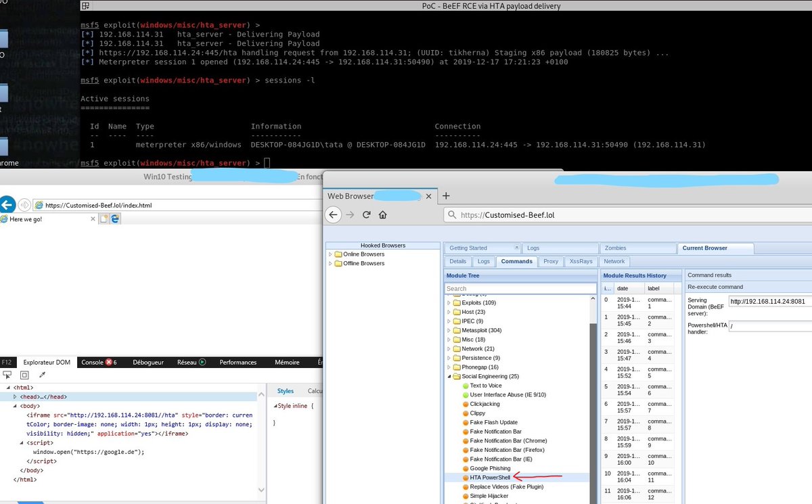This screenshot has width=812, height=504.
Task: Select the Fake Notification Bar (Chrome) module
Action: coord(509,440)
